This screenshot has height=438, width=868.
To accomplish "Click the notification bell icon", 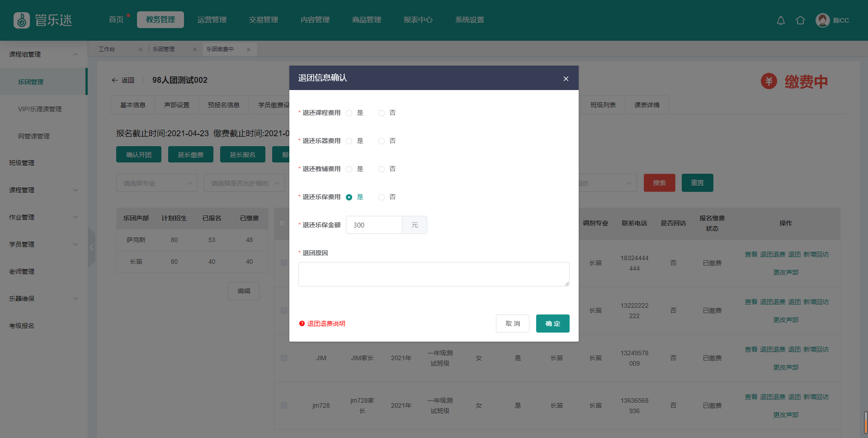I will click(x=780, y=20).
